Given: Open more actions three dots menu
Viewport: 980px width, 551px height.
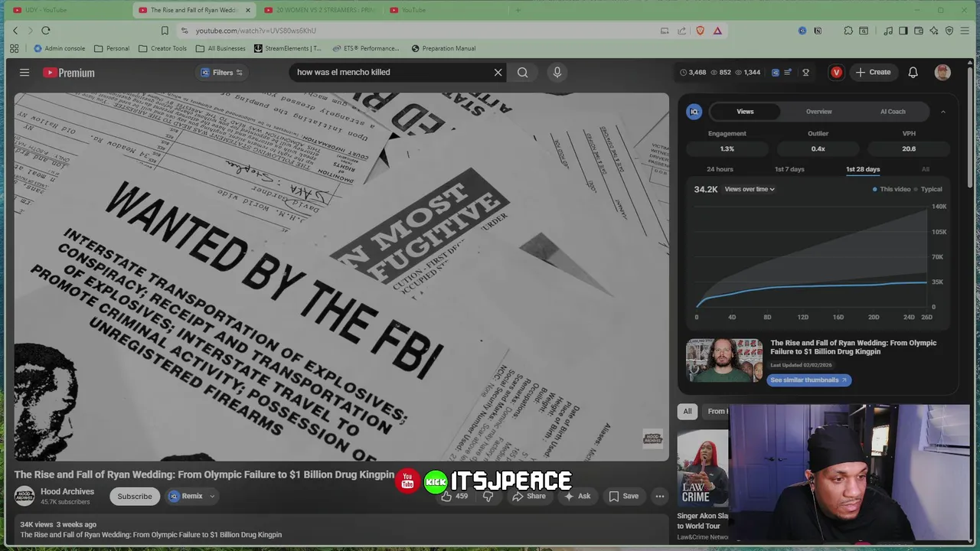Looking at the screenshot, I should tap(659, 496).
